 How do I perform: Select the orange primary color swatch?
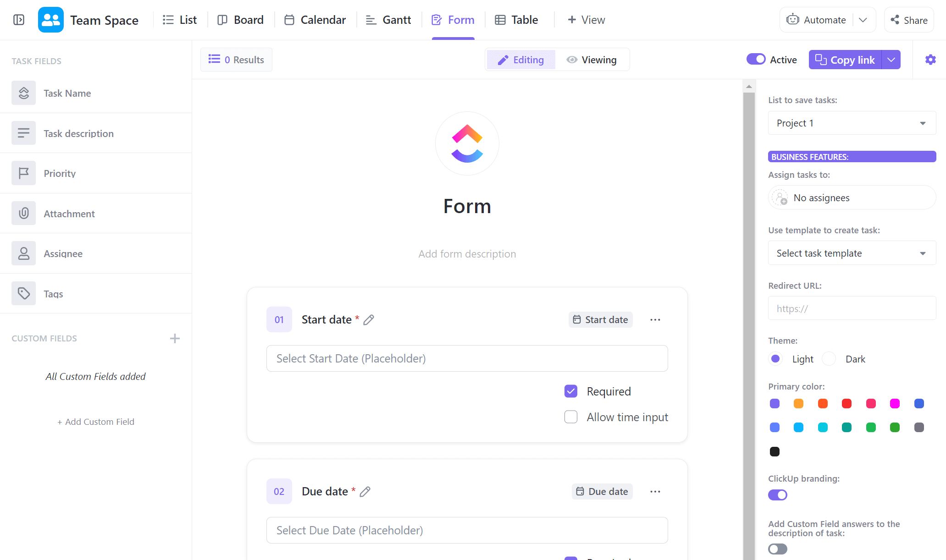pos(798,403)
